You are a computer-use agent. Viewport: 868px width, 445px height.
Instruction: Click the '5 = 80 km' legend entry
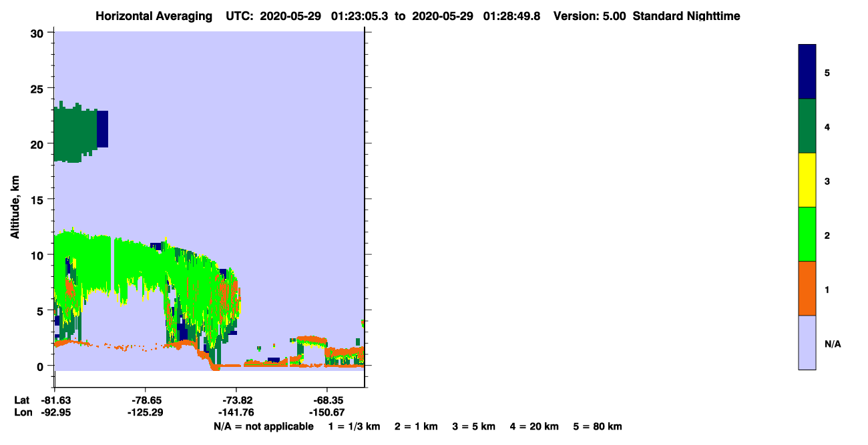tap(598, 426)
